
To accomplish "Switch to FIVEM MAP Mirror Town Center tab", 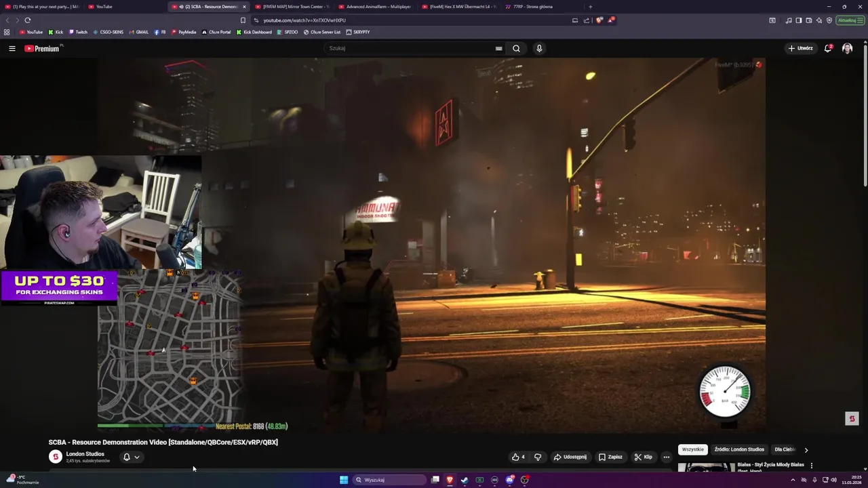I will tap(292, 7).
